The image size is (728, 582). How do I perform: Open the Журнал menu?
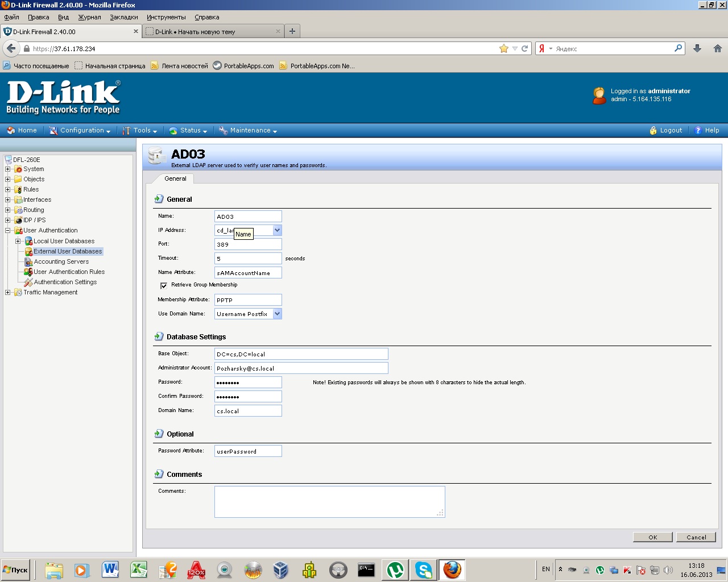point(89,17)
